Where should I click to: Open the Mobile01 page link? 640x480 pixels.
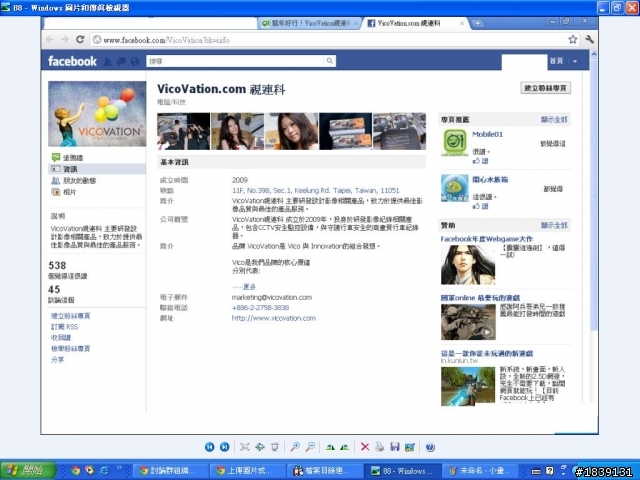coord(487,134)
